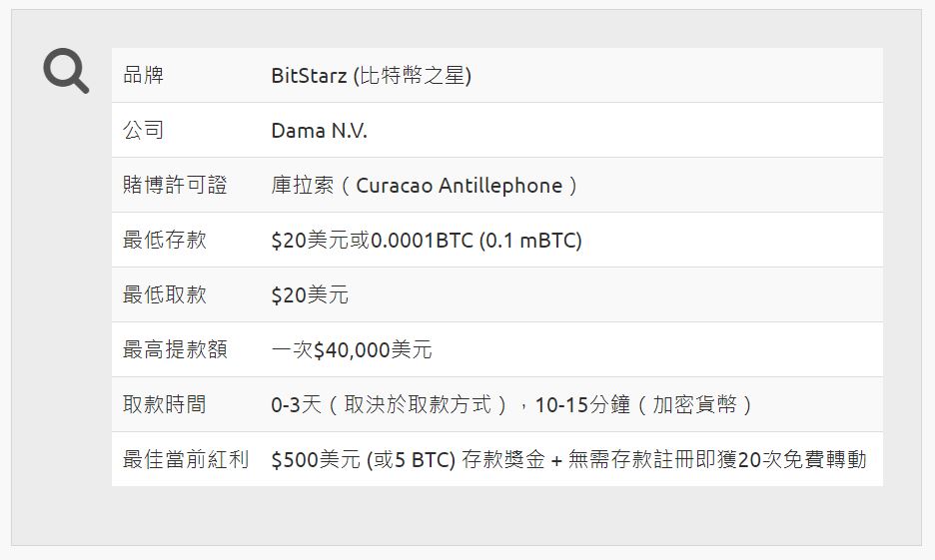Image resolution: width=935 pixels, height=560 pixels.
Task: Click the 無需存款註冊即獲20次免費轉動 text
Action: (x=717, y=460)
